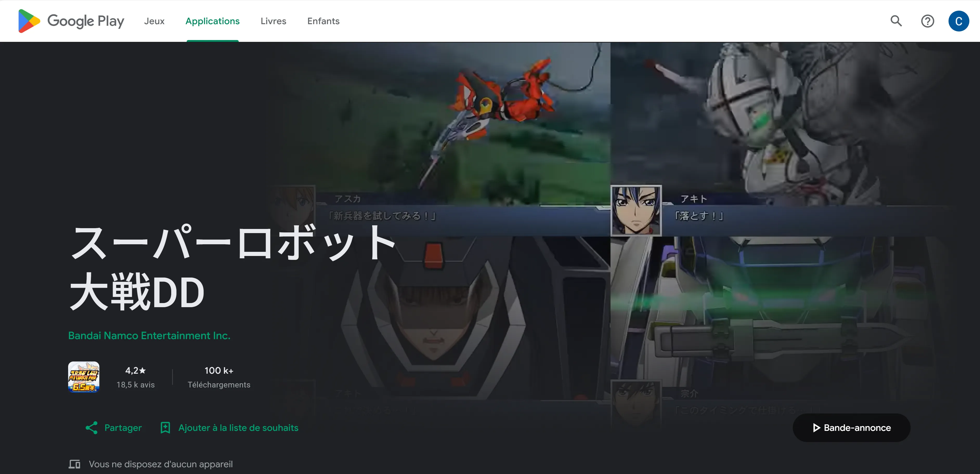980x474 pixels.
Task: Open Bandai Namco Entertainment Inc. developer page
Action: 149,336
